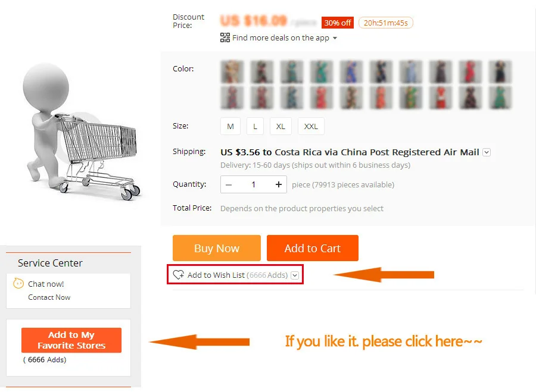This screenshot has width=536, height=392.
Task: Select size M option
Action: click(230, 126)
